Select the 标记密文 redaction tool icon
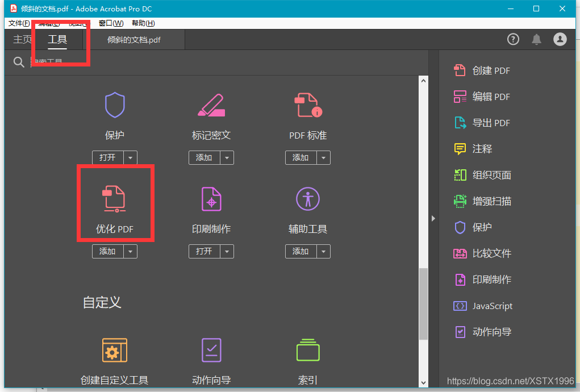 (x=211, y=105)
